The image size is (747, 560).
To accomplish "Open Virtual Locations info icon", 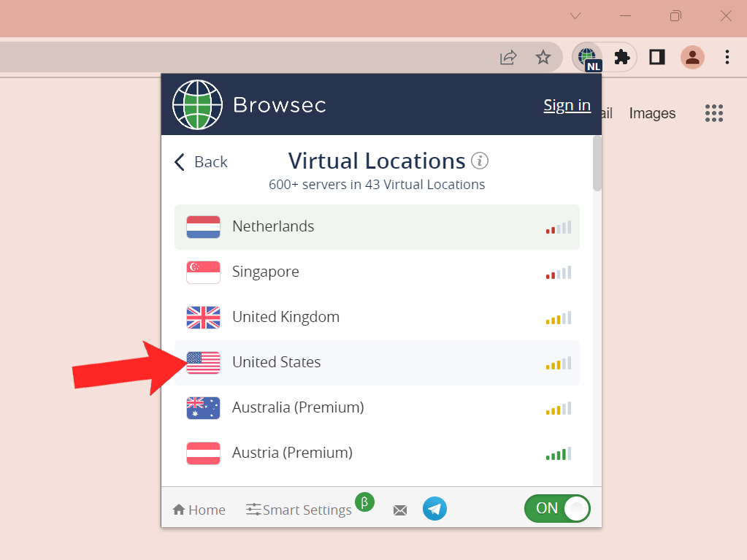I will click(480, 161).
